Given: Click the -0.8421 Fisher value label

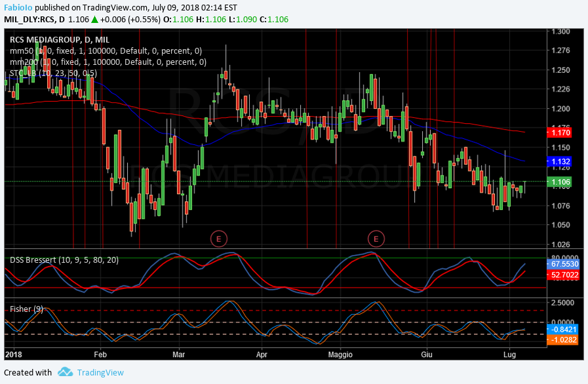Looking at the screenshot, I should [562, 330].
